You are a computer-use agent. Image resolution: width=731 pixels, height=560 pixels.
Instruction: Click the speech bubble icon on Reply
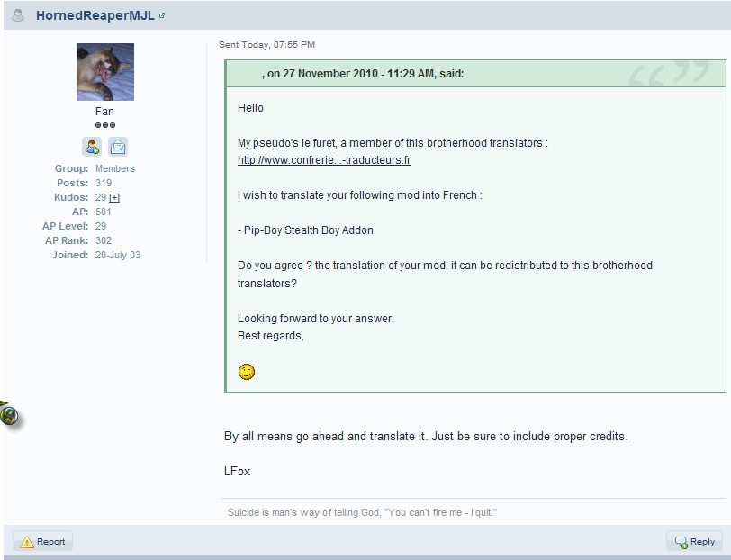[x=681, y=542]
